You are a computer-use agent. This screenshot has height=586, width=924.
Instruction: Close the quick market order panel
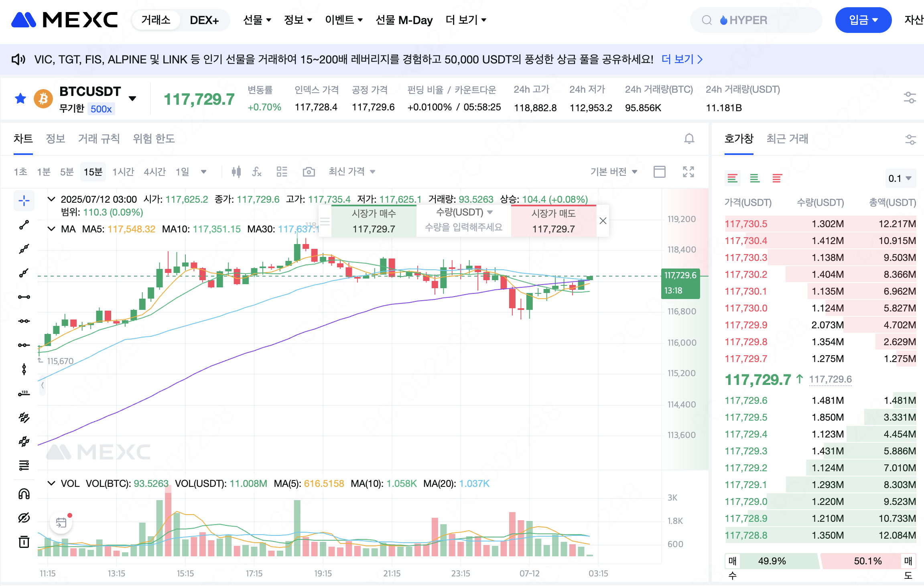(603, 221)
